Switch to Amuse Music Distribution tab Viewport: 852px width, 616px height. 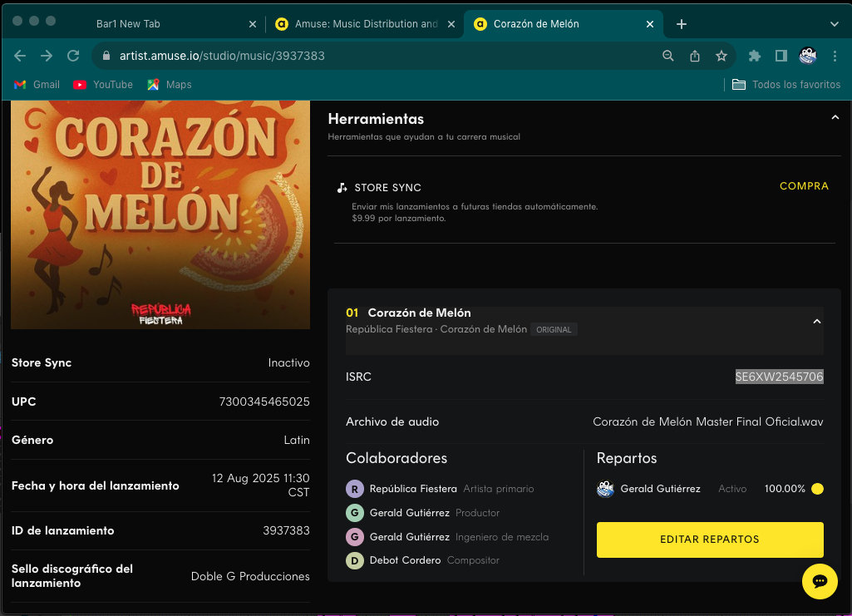(366, 24)
